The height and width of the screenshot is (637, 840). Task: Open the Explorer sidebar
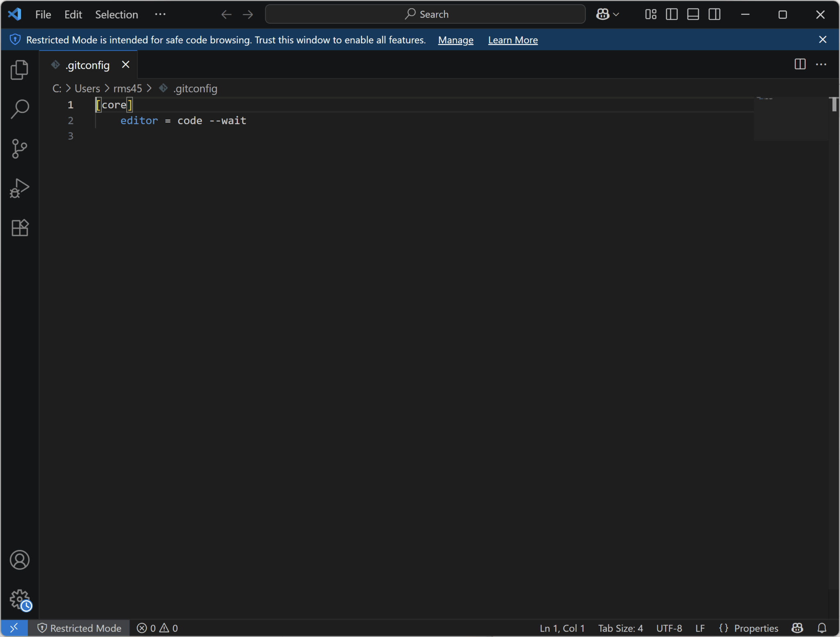[19, 70]
